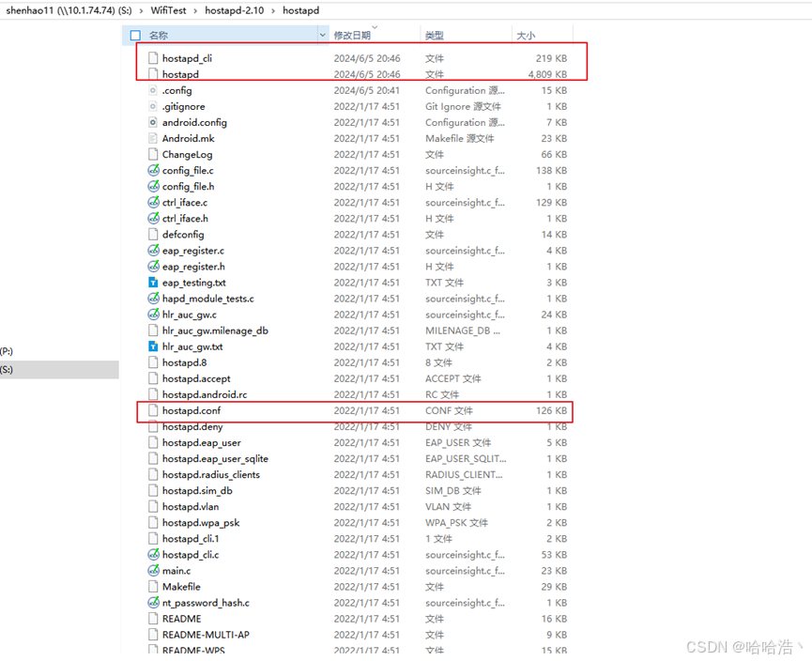Select the ctrl_iface.c source icon

pyautogui.click(x=153, y=203)
